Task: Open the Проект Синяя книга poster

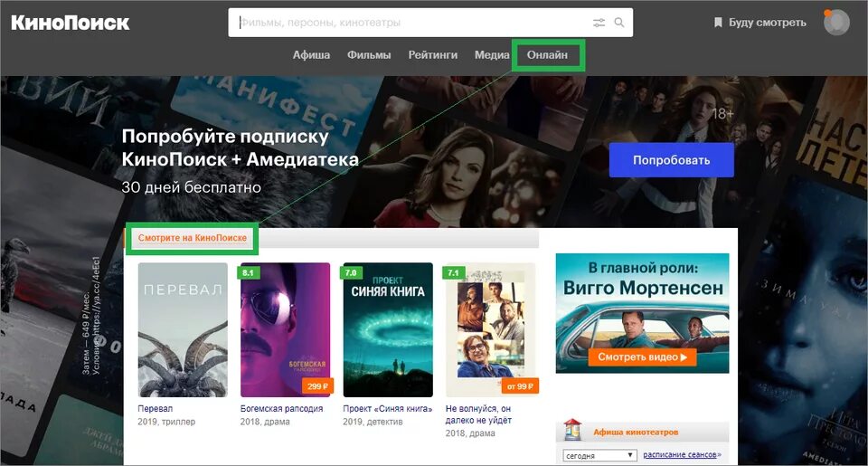Action: coord(388,329)
